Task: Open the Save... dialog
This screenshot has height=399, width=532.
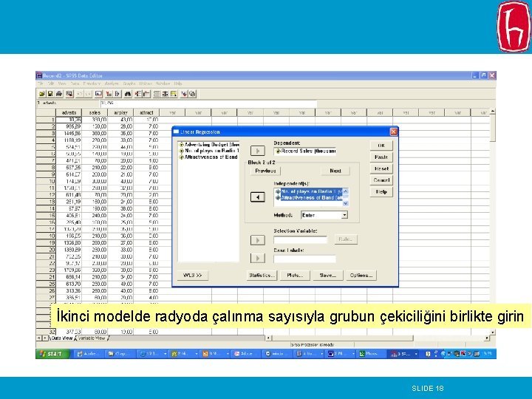Action: [328, 275]
